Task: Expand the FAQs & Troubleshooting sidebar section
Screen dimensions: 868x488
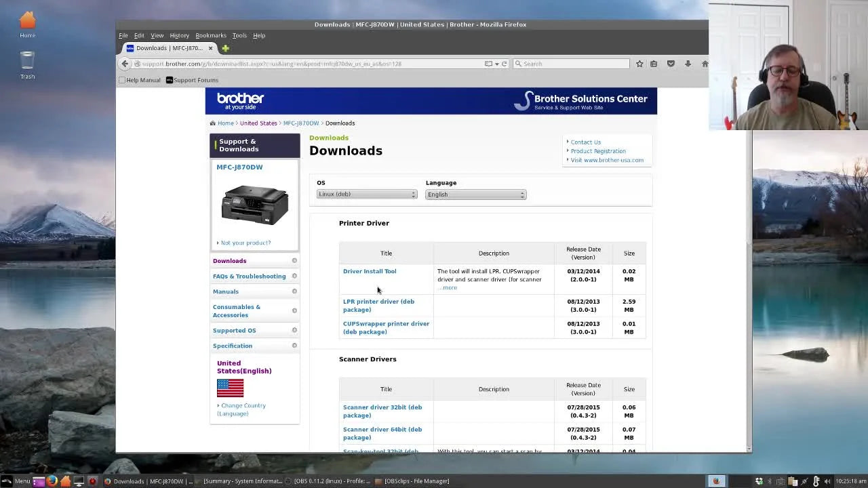Action: 250,276
